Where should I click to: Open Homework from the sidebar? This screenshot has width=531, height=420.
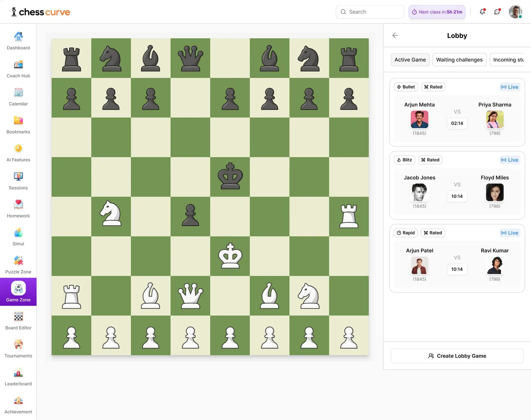tap(18, 209)
